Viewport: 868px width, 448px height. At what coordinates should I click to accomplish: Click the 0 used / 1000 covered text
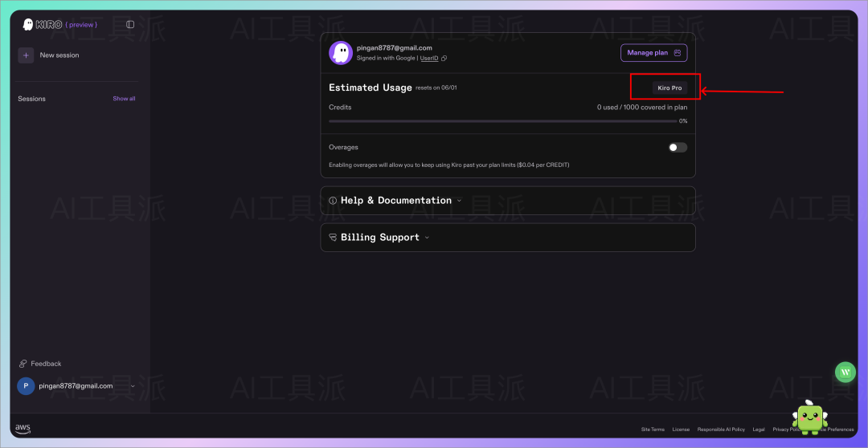pos(642,108)
